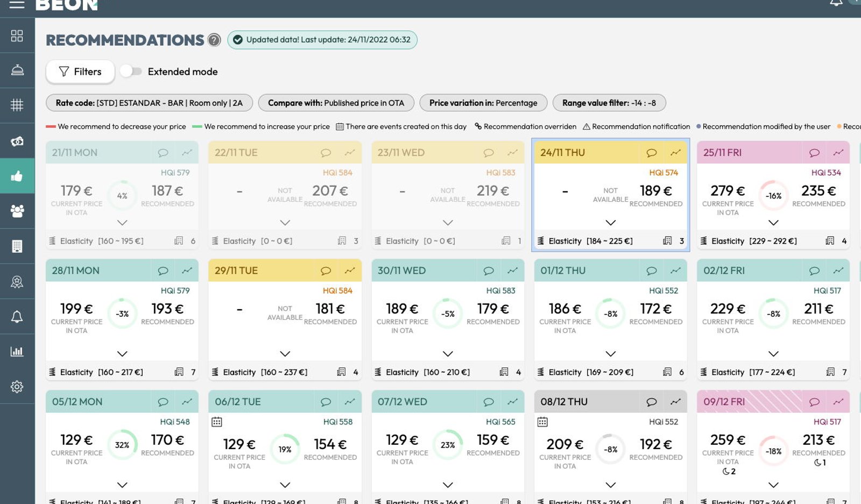Open the money/price sidebar icon

pyautogui.click(x=17, y=141)
